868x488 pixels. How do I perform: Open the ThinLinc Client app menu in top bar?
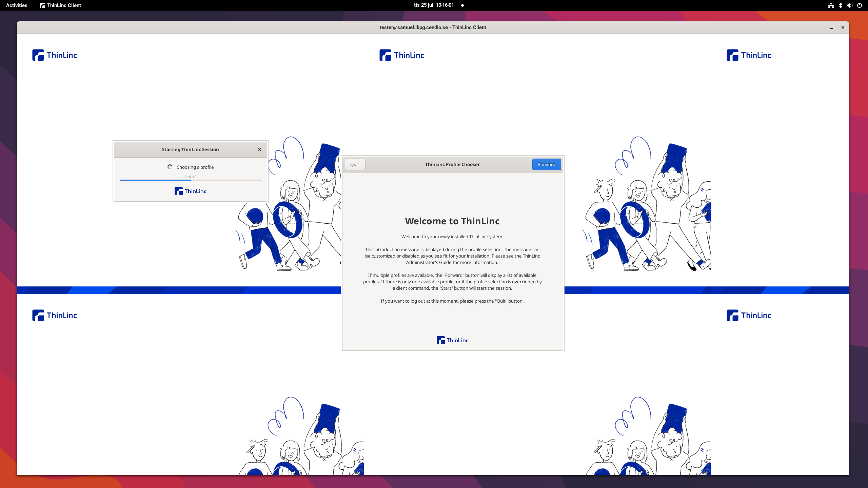[60, 5]
